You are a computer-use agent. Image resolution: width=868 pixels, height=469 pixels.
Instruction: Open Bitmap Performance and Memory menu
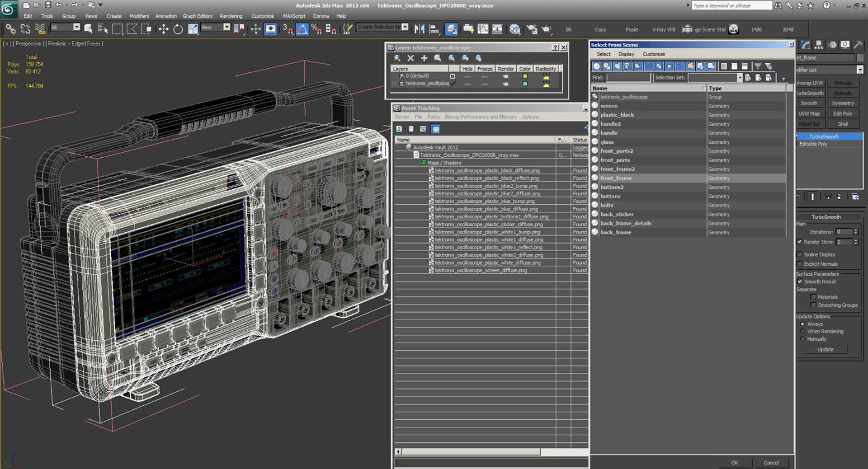tap(481, 117)
